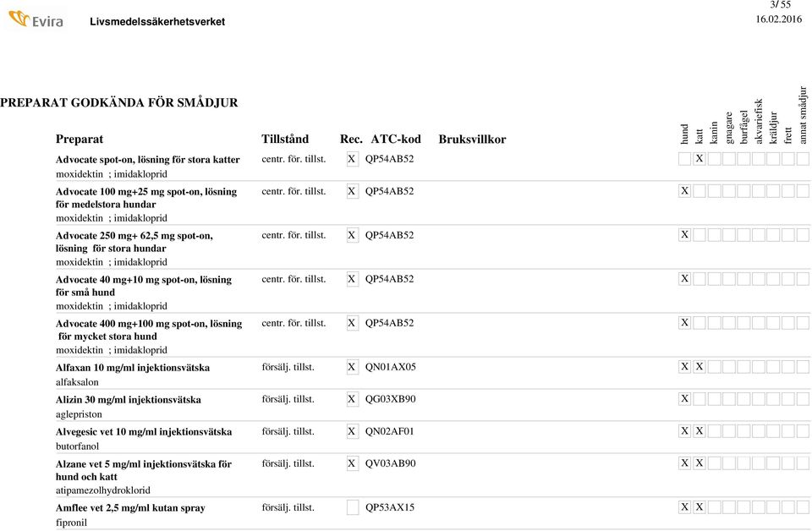Select the ATC-kod column header

pos(396,139)
